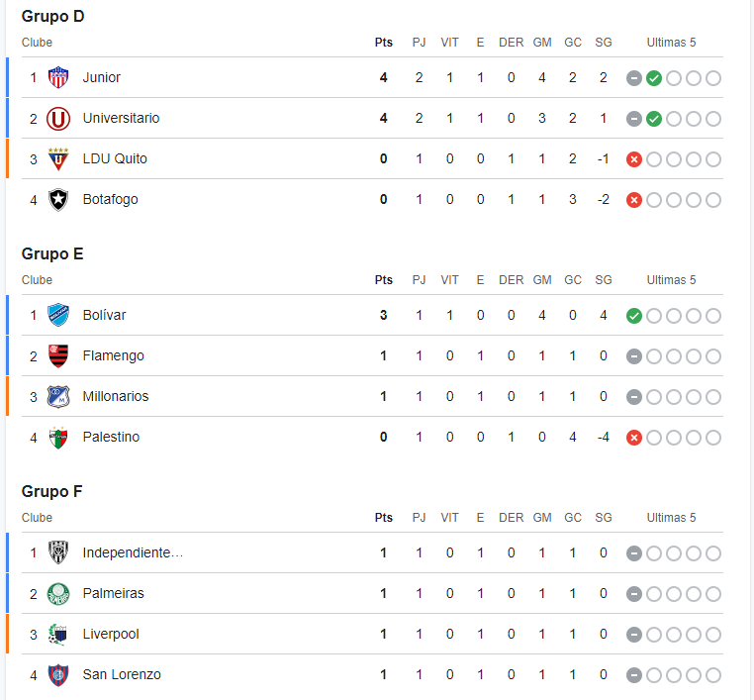This screenshot has height=700, width=754.
Task: Click the Grupo F heading
Action: [51, 491]
